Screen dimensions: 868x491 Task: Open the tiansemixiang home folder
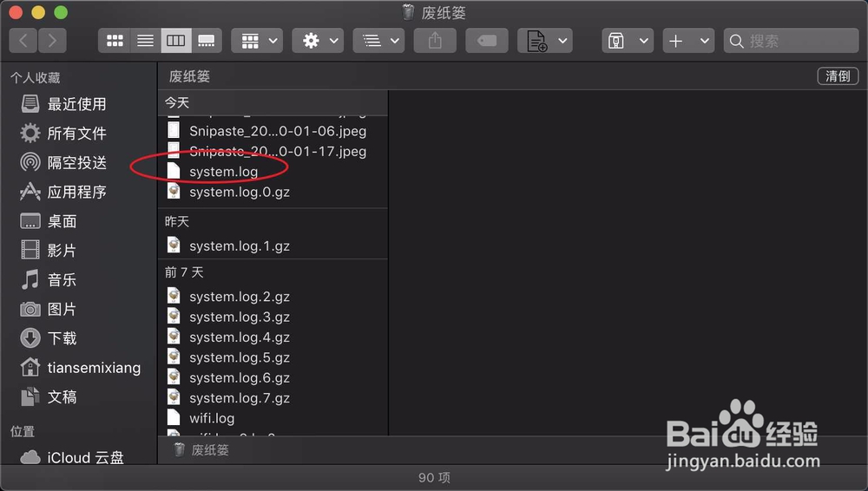tap(80, 368)
